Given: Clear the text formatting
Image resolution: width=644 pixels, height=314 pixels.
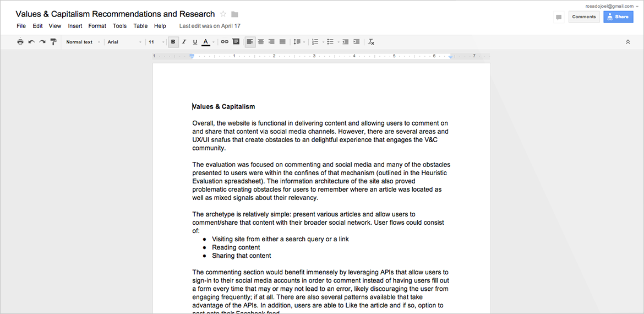Looking at the screenshot, I should [x=372, y=42].
